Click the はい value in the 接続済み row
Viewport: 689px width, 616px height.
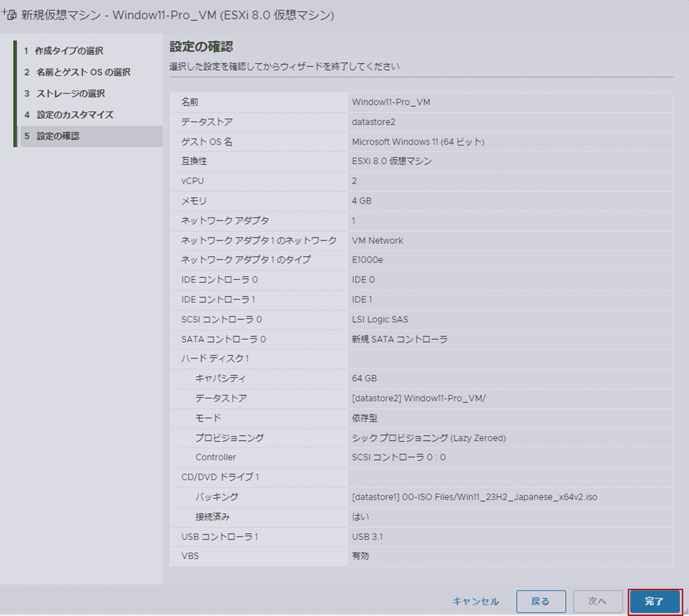pos(361,517)
